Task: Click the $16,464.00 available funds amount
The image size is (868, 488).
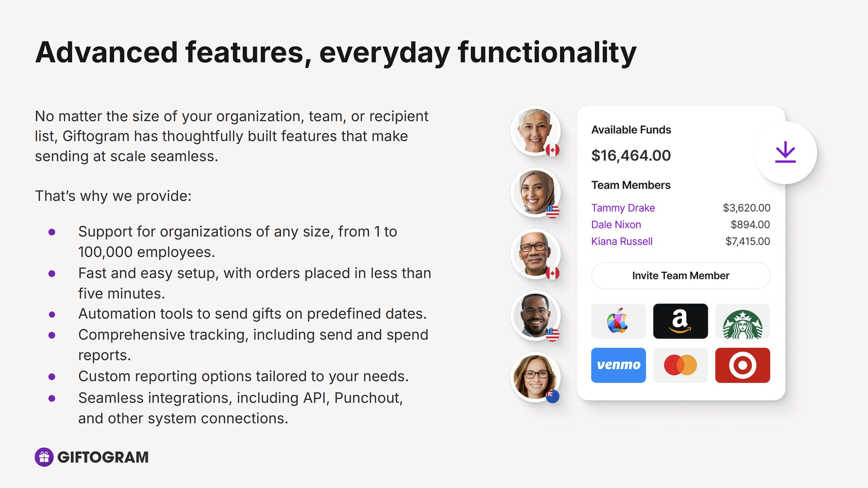Action: coord(631,155)
